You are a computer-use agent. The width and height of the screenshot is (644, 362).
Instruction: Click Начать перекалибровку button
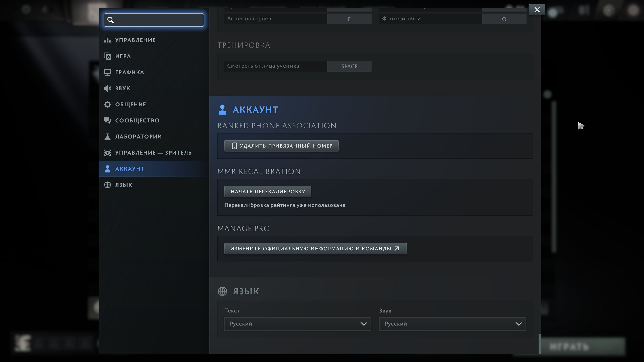pos(268,192)
